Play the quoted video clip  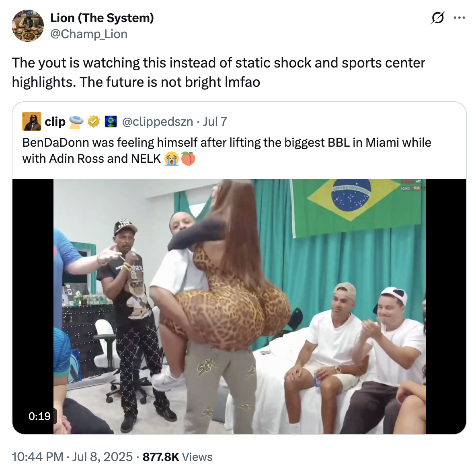(x=239, y=306)
